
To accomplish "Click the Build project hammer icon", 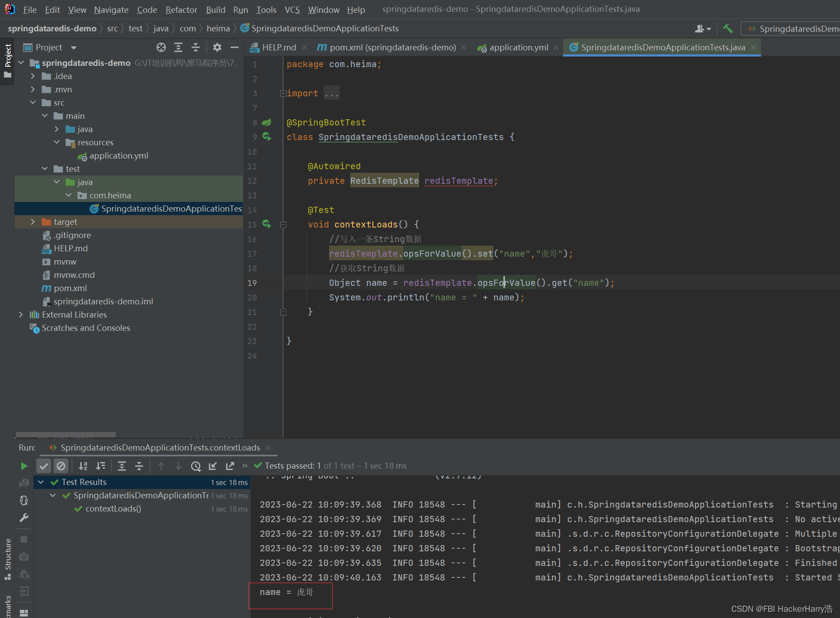I will (728, 29).
